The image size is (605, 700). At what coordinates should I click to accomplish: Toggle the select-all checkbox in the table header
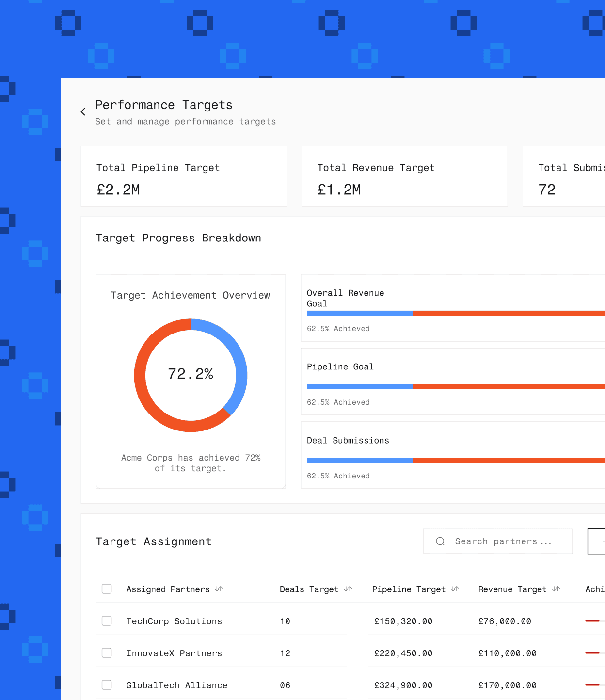click(x=107, y=589)
